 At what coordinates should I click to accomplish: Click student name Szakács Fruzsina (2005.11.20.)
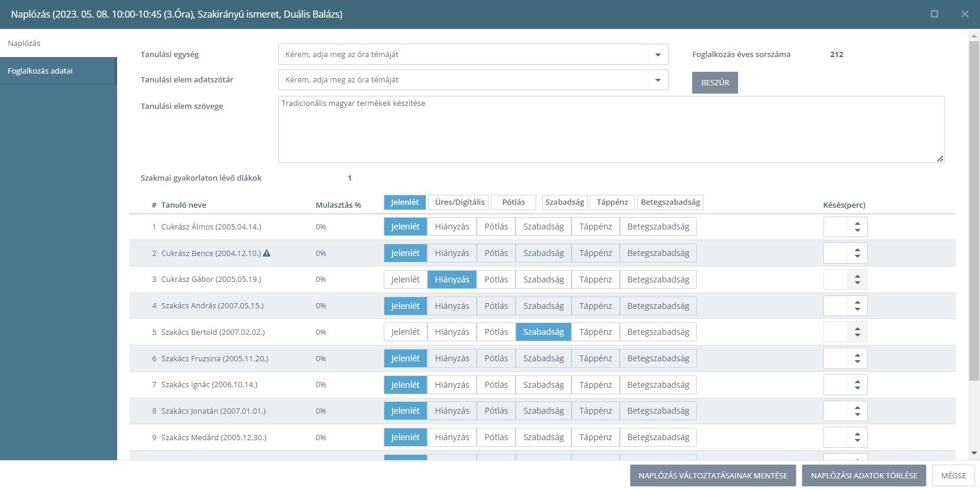click(x=215, y=358)
